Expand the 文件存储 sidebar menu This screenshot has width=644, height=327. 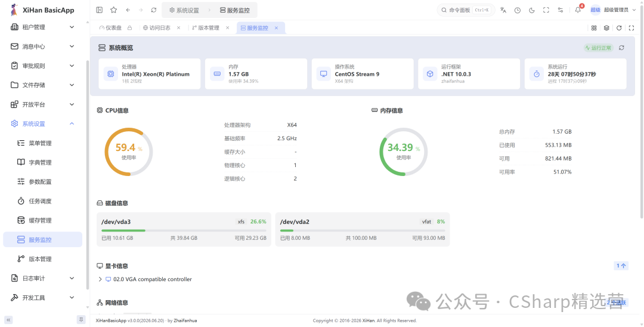[43, 85]
